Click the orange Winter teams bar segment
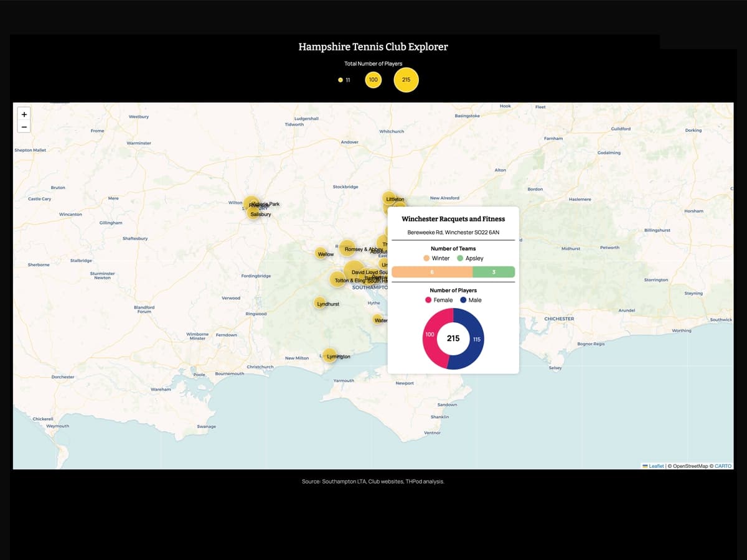The image size is (747, 560). pos(431,272)
